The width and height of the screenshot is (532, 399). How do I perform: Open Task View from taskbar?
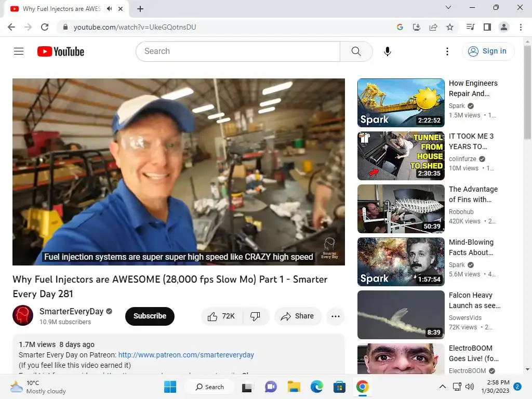247,387
